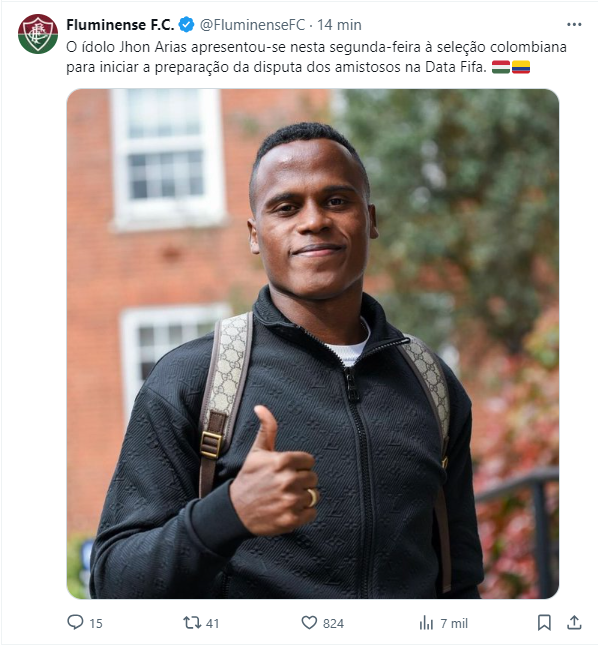Screen dimensions: 598x645
Task: Open the Jhon Arias photo
Action: coord(313,343)
